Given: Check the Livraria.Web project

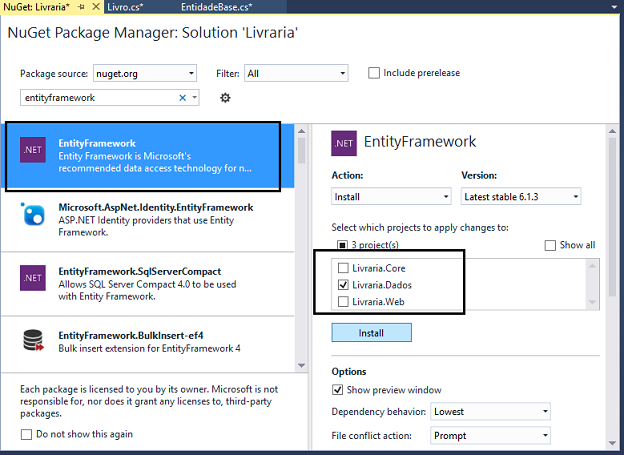Looking at the screenshot, I should pos(343,301).
